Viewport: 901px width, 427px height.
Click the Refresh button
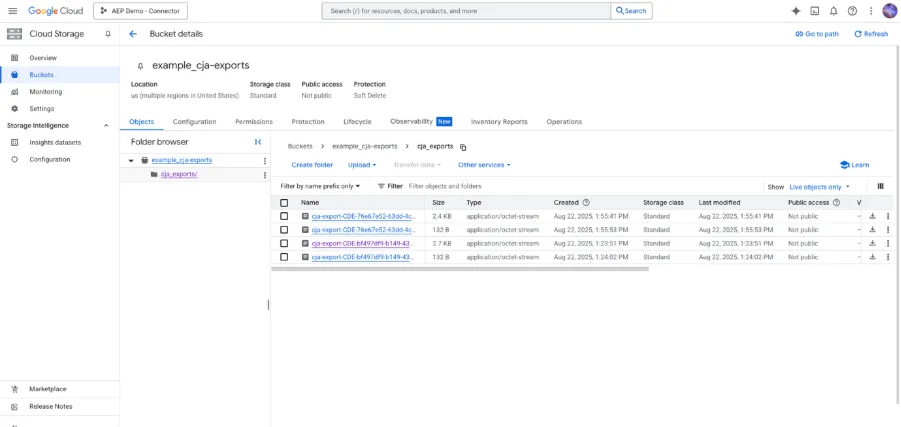pos(871,34)
